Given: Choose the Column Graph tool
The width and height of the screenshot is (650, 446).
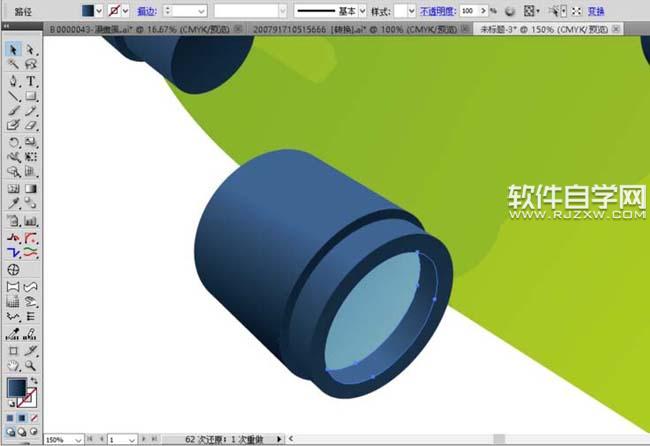Looking at the screenshot, I should [30, 221].
